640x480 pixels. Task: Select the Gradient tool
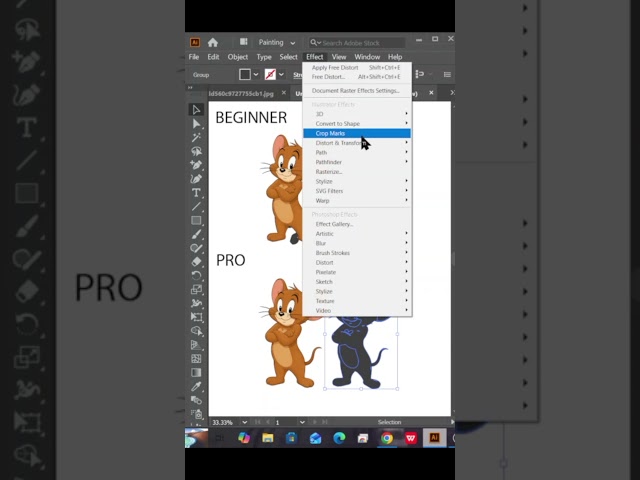[x=196, y=373]
